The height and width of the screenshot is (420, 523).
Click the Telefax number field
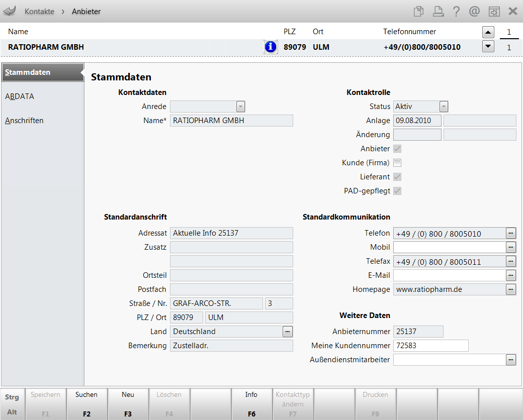click(450, 261)
